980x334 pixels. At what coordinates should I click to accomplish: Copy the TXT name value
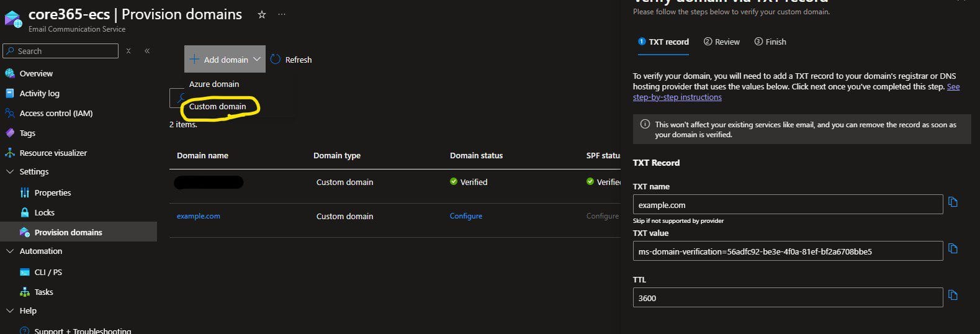953,202
